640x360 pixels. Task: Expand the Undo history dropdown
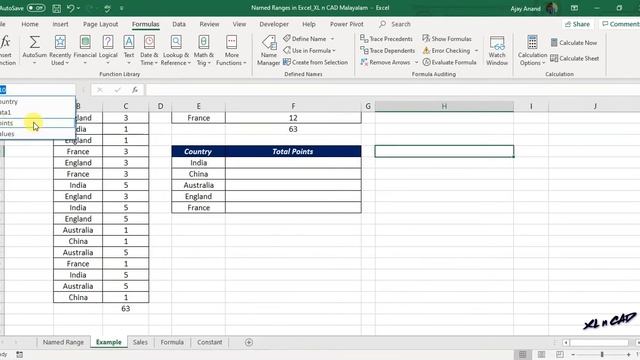pyautogui.click(x=78, y=8)
